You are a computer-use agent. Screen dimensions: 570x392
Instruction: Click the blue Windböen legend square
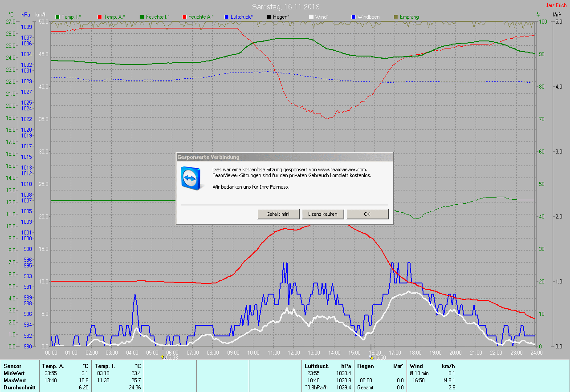[x=354, y=17]
